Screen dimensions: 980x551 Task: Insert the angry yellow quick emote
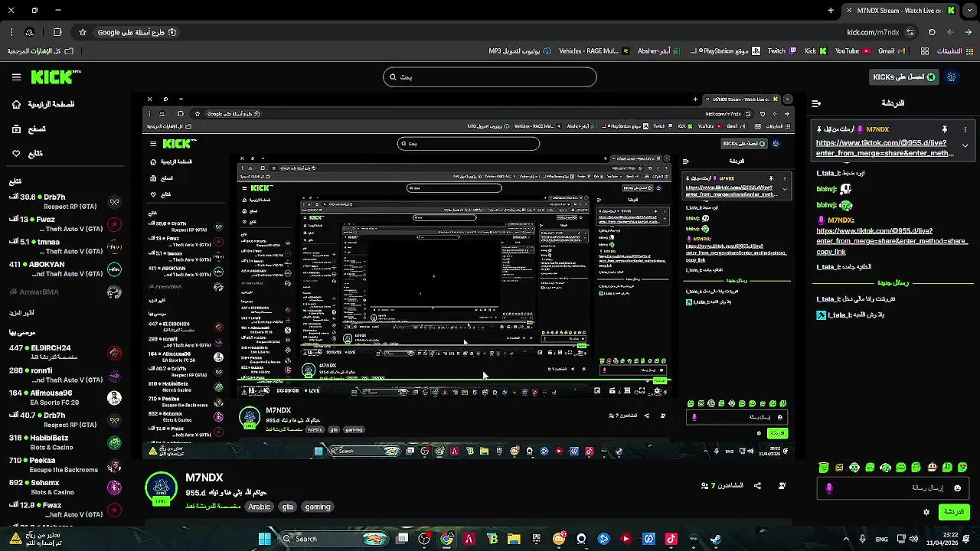840,467
